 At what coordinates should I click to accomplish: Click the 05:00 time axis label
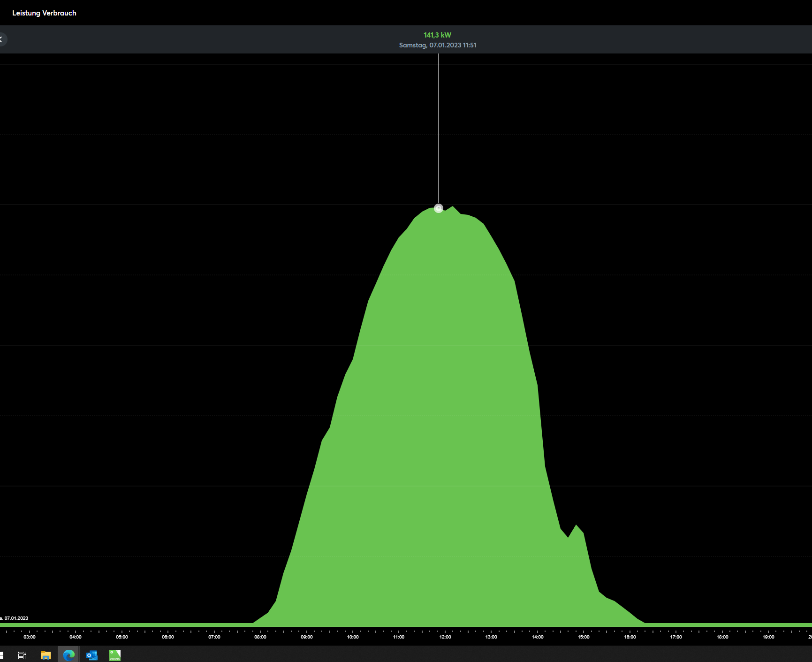(x=122, y=637)
